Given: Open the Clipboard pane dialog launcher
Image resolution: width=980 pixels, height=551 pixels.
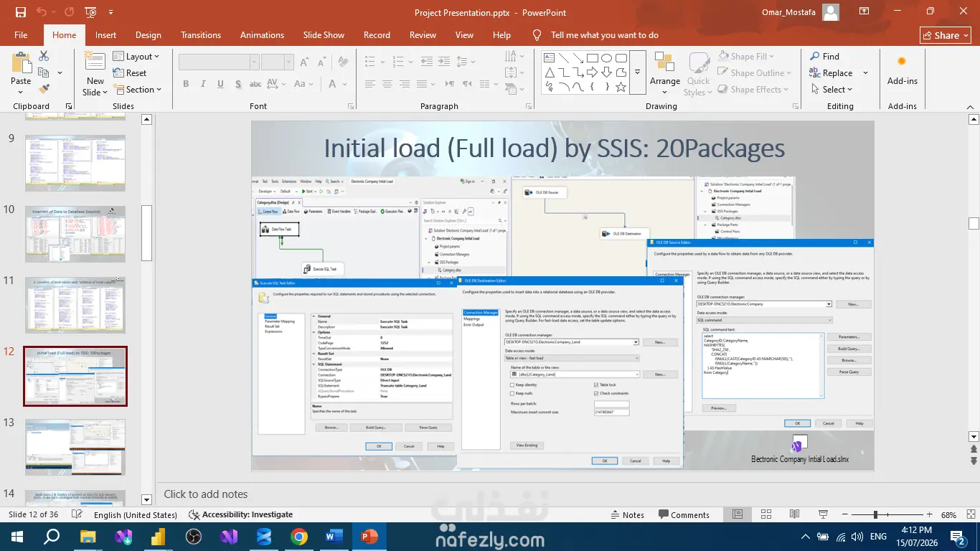Looking at the screenshot, I should click(69, 106).
